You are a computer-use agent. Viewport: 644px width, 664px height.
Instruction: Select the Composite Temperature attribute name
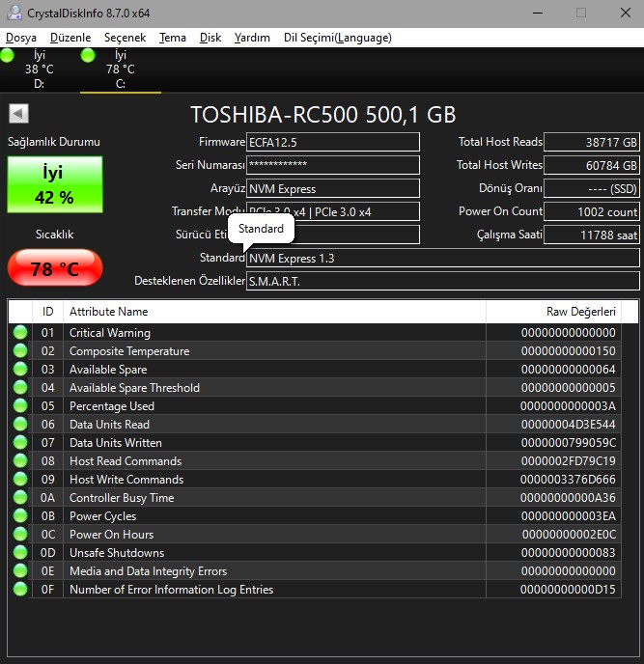(x=129, y=351)
